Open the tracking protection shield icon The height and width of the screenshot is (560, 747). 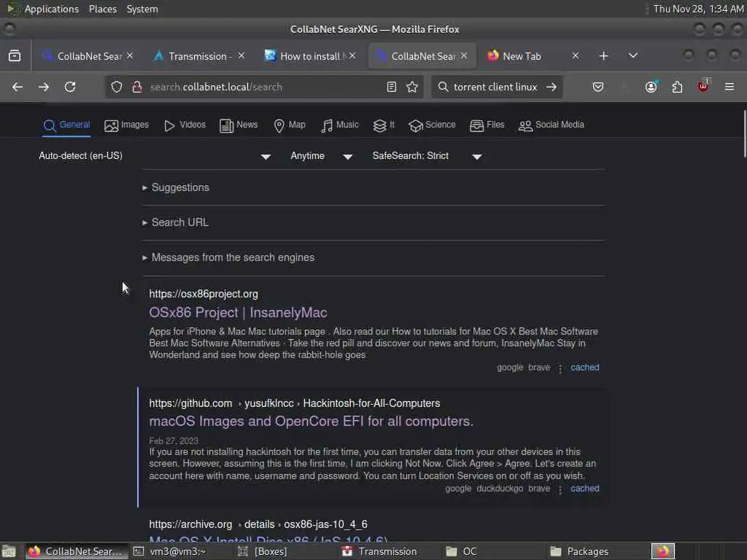(117, 87)
